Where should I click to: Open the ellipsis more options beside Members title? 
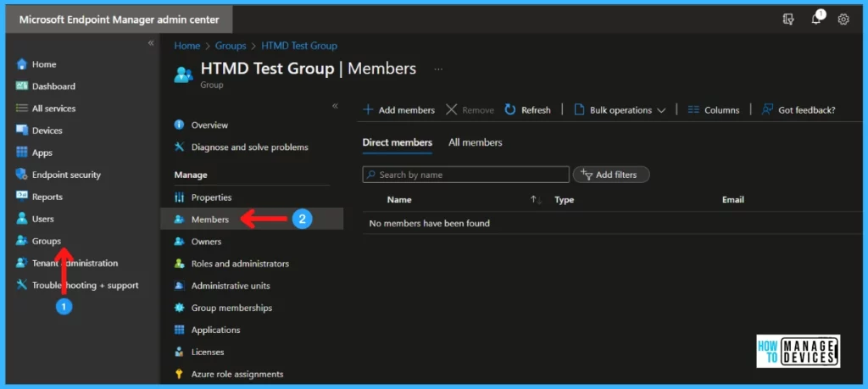pos(438,69)
